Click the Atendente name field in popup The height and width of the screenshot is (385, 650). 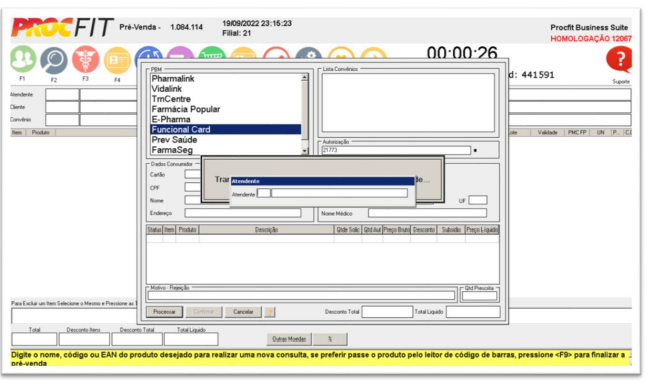pyautogui.click(x=339, y=193)
